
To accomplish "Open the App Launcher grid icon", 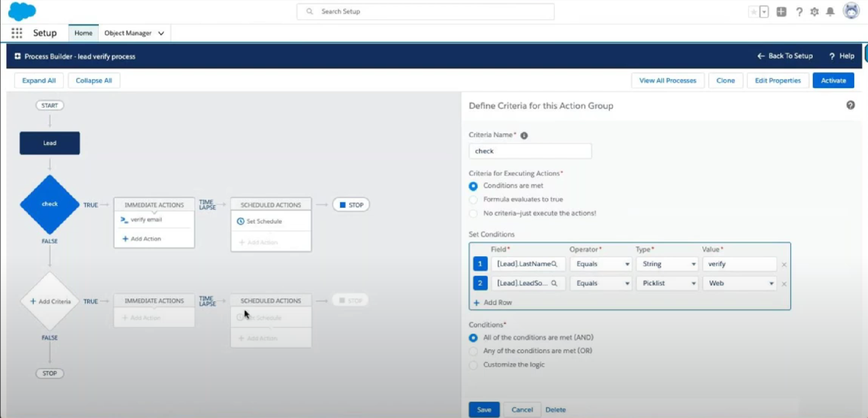I will pyautogui.click(x=17, y=33).
